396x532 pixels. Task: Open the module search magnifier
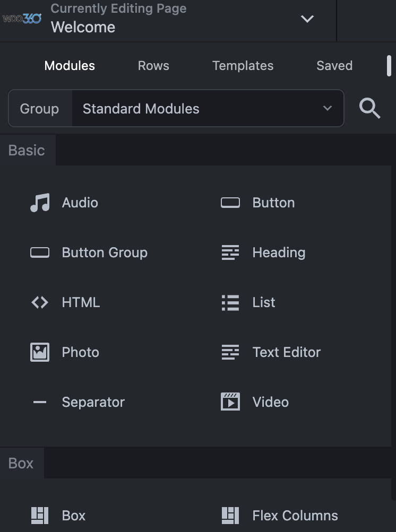point(369,109)
